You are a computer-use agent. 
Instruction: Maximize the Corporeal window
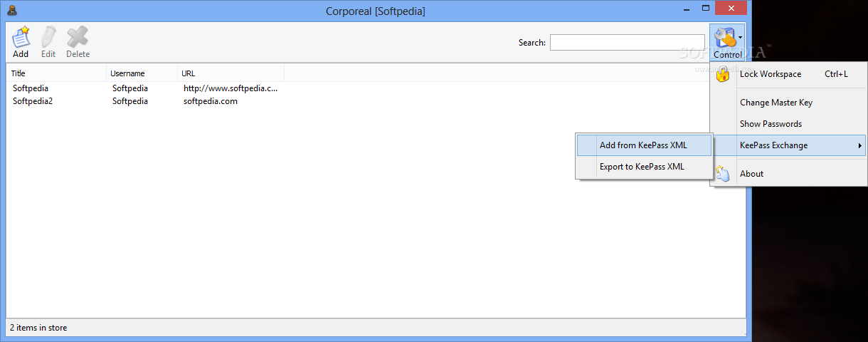(x=706, y=9)
